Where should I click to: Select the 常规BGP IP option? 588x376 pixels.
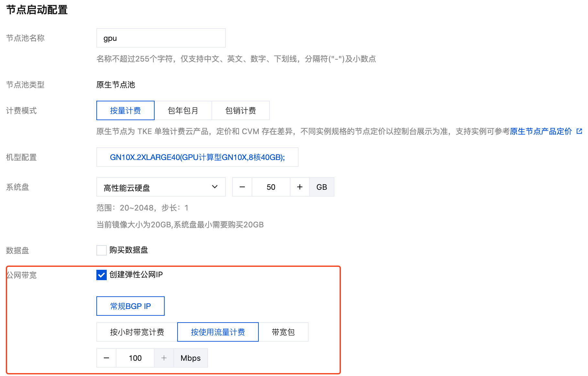coord(130,306)
